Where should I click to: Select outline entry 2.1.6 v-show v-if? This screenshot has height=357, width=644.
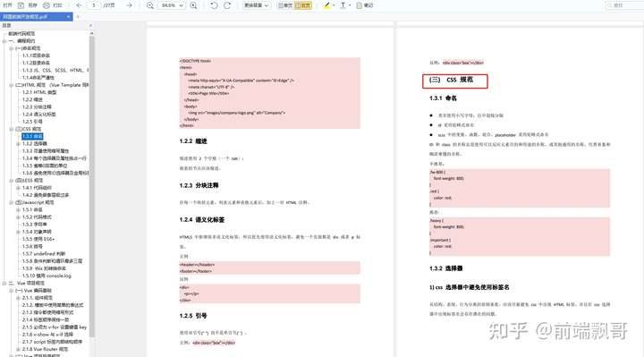coord(47,335)
